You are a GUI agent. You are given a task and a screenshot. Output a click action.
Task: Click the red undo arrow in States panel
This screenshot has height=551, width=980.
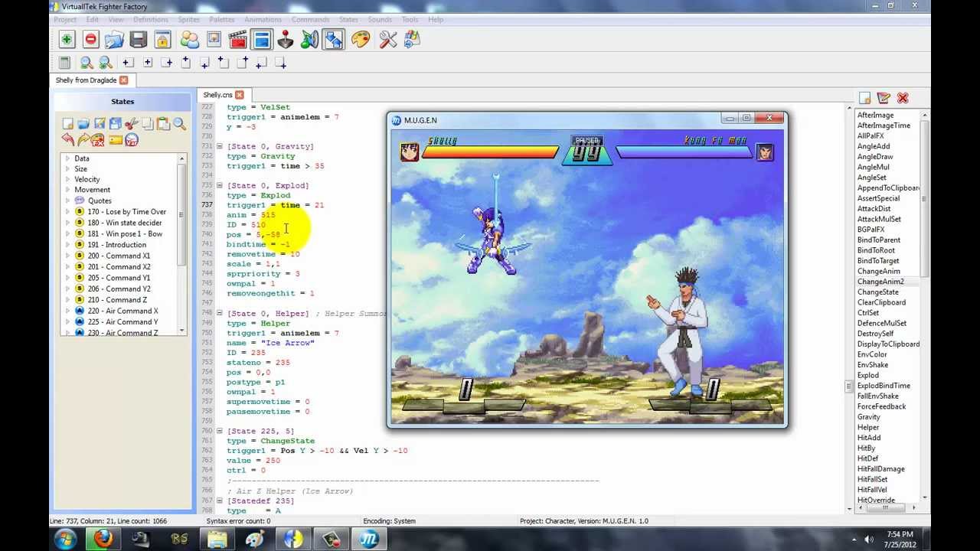pos(67,139)
